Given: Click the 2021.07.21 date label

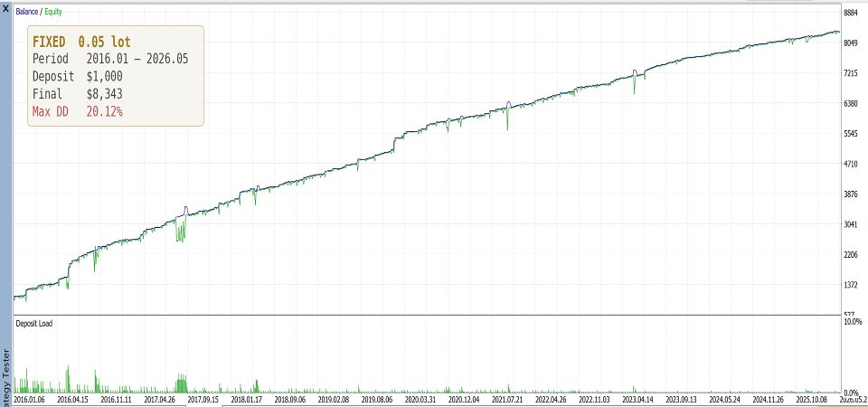Looking at the screenshot, I should 507,400.
